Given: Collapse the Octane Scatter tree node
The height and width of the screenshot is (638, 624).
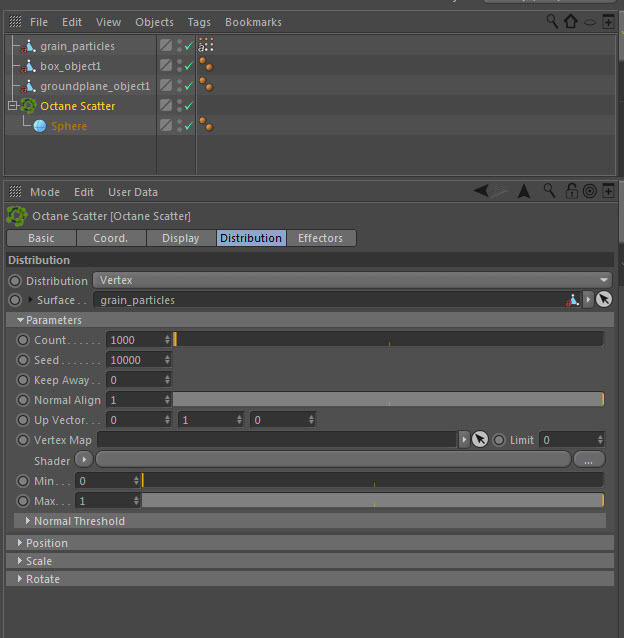Looking at the screenshot, I should (x=13, y=106).
